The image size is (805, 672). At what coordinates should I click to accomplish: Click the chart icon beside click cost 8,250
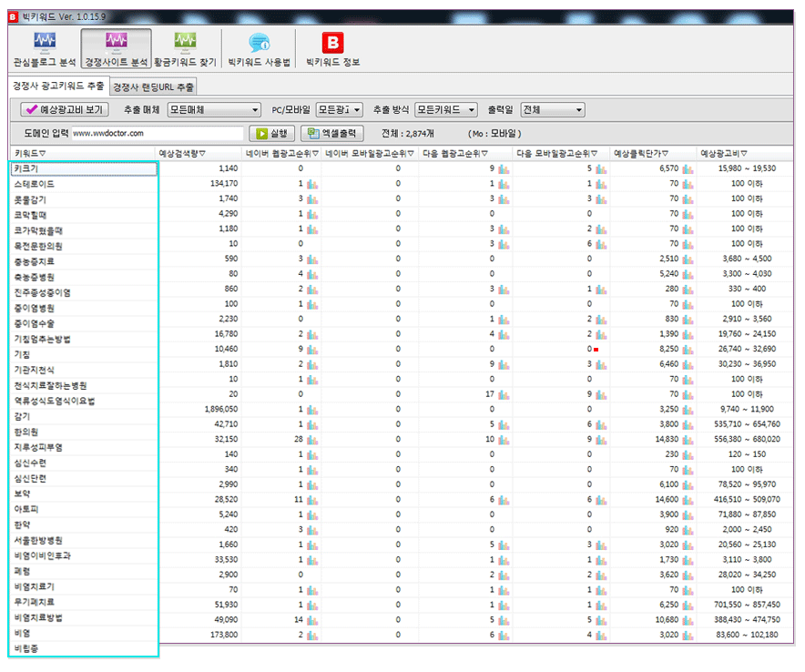[688, 349]
